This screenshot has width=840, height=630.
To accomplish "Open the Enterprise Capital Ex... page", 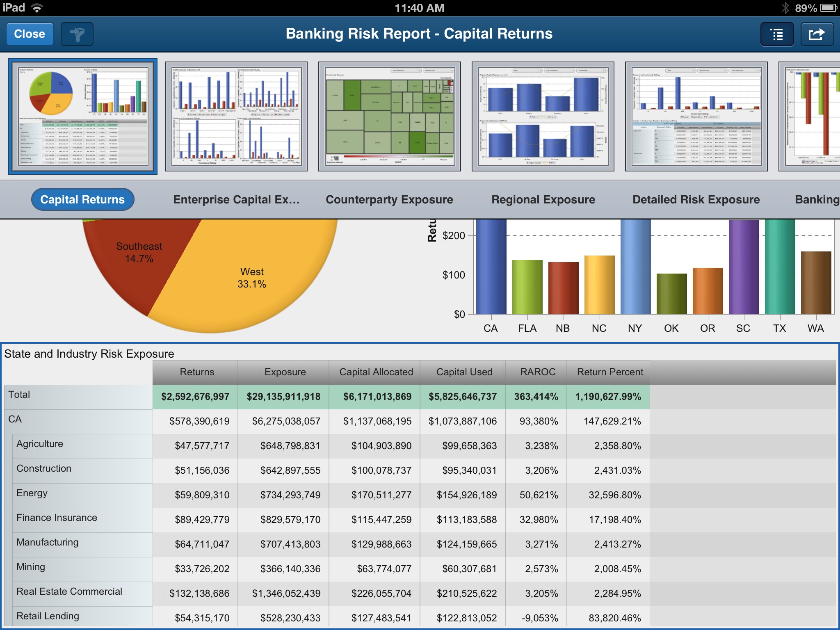I will point(237,199).
